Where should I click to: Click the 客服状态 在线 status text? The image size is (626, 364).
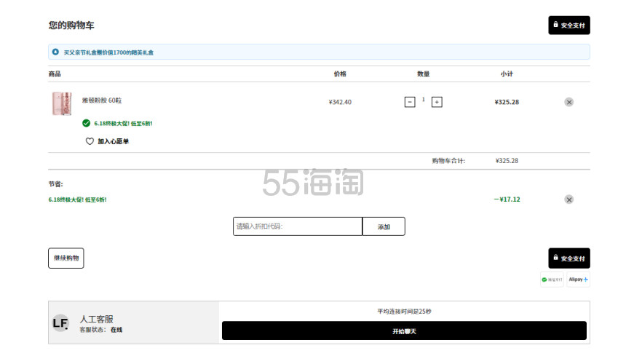click(x=100, y=330)
